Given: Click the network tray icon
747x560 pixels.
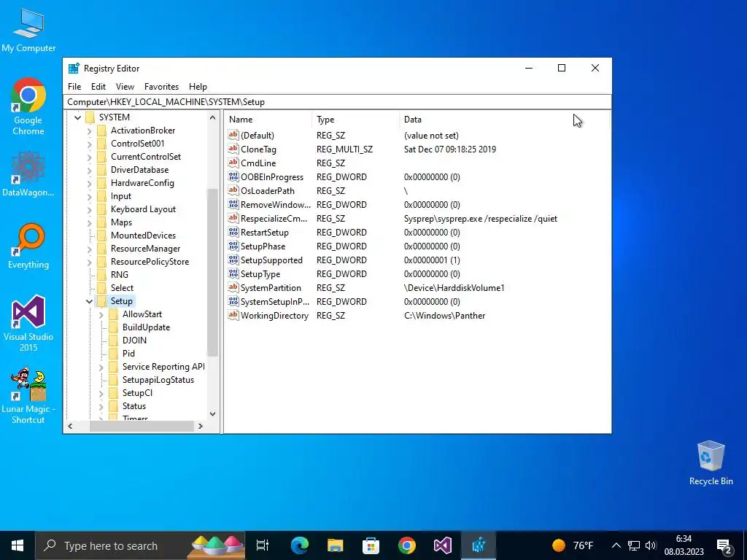Looking at the screenshot, I should [634, 545].
